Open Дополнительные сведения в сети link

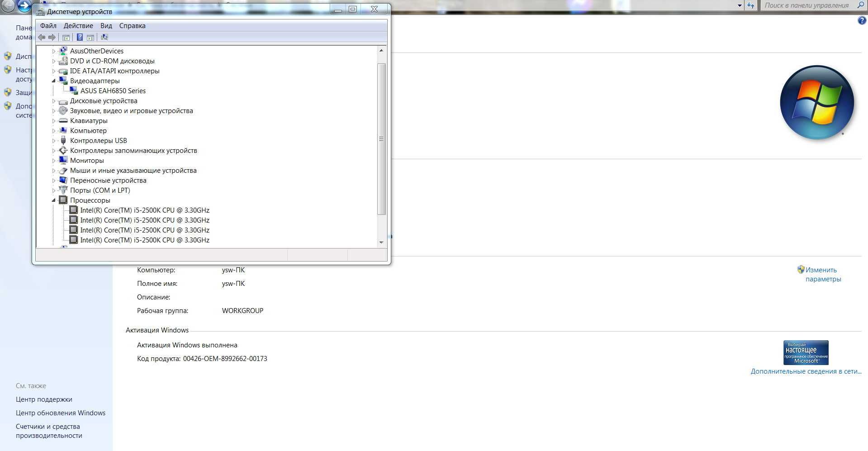click(x=806, y=371)
